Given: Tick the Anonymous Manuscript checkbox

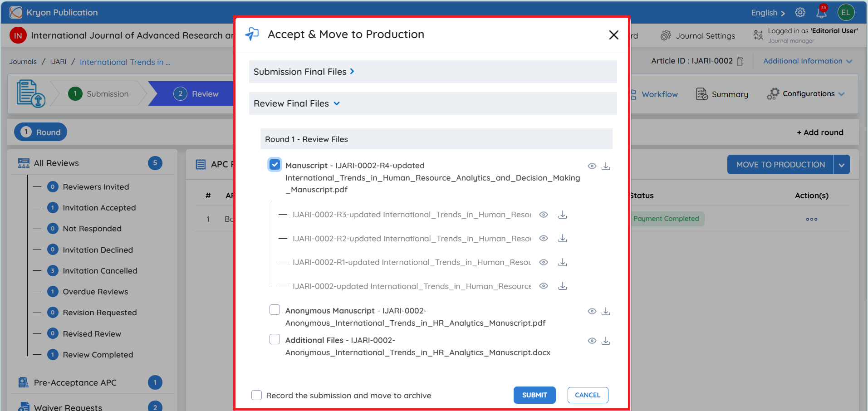Looking at the screenshot, I should 275,310.
